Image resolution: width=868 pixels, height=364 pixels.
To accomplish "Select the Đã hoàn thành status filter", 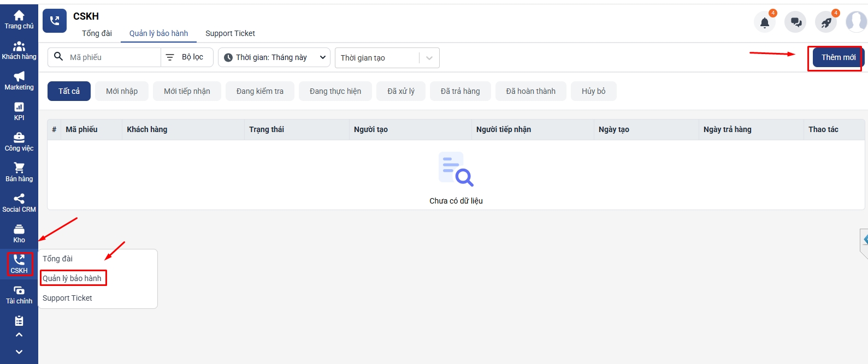I will pyautogui.click(x=531, y=91).
